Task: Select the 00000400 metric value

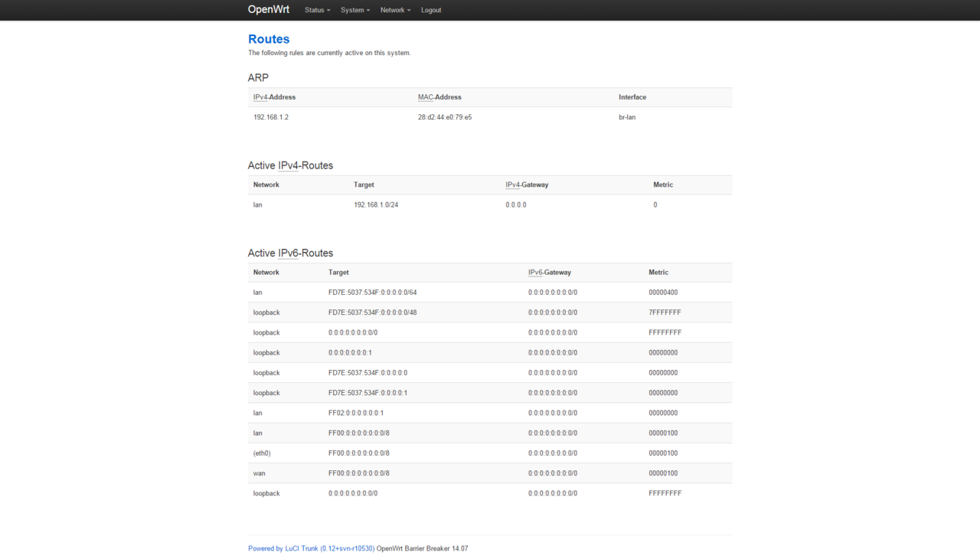Action: pos(663,293)
